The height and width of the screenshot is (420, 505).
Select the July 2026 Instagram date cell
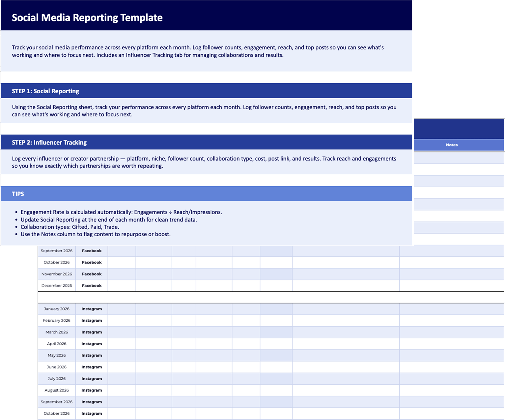[x=57, y=378]
